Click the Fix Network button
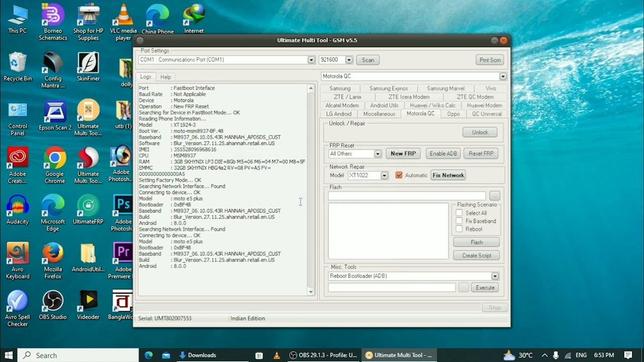The image size is (644, 362). [x=448, y=175]
